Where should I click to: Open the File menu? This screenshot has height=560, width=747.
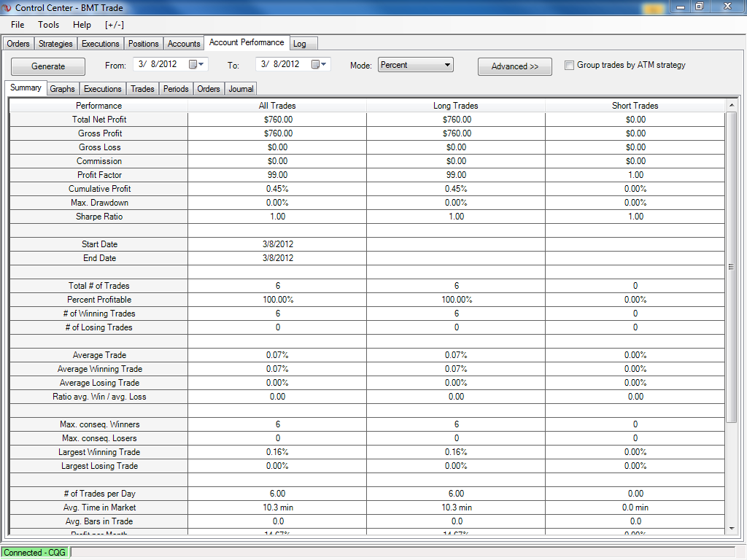click(x=18, y=25)
